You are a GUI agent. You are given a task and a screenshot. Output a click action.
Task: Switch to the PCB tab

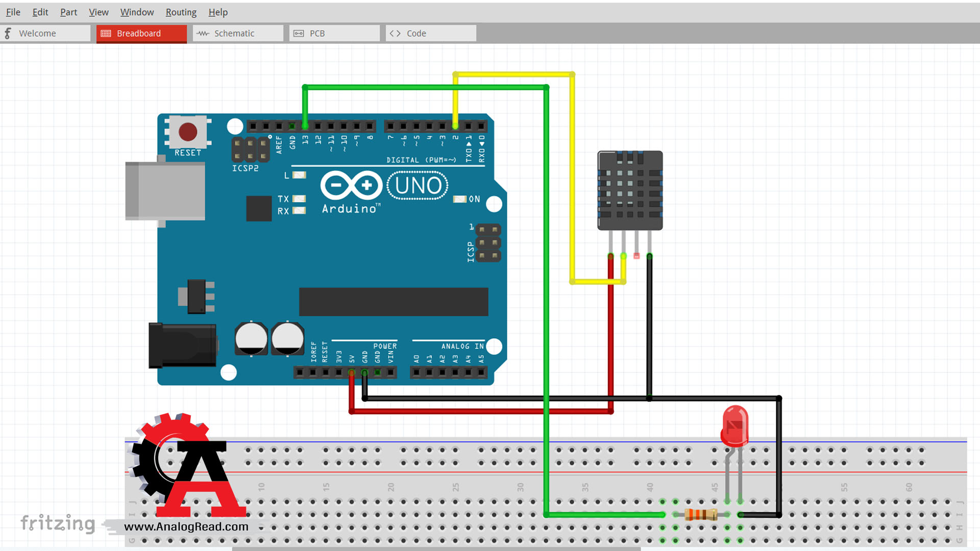[x=334, y=33]
